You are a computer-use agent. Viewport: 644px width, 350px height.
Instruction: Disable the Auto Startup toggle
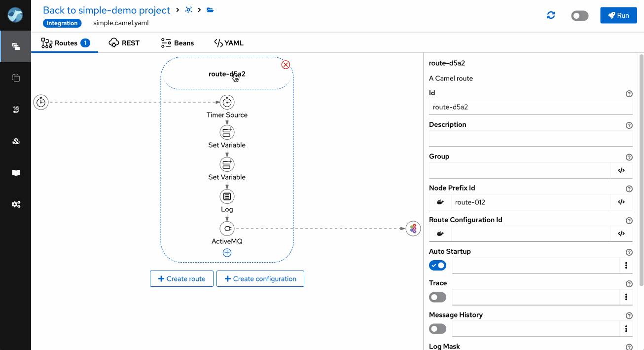(437, 266)
